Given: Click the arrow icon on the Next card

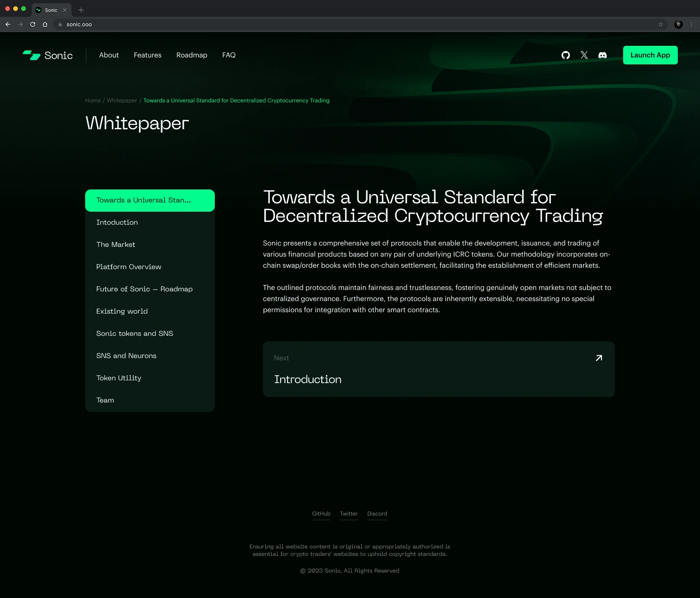Looking at the screenshot, I should (599, 358).
